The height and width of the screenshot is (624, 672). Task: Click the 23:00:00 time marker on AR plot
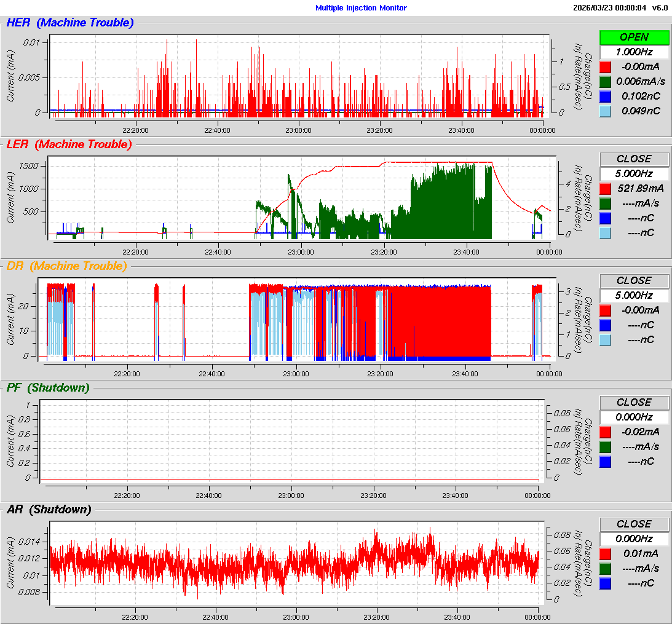click(296, 617)
